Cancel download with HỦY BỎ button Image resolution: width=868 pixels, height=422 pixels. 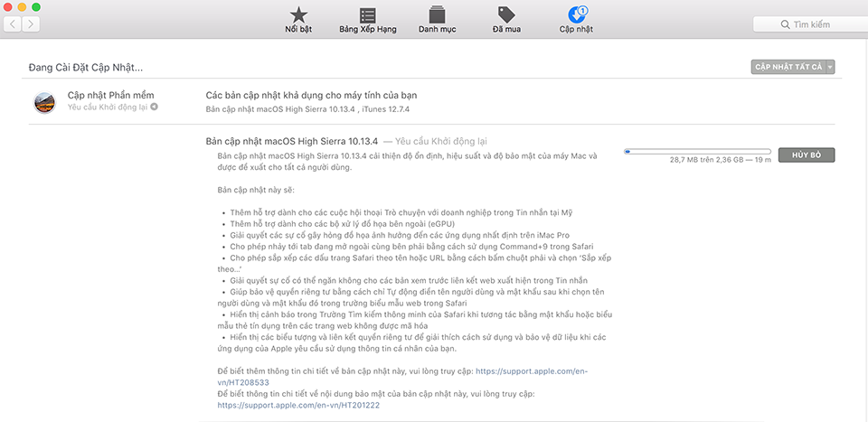[806, 155]
